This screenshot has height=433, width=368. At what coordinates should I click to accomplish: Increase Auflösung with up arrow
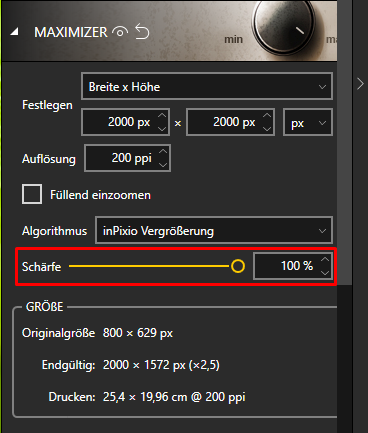tap(163, 152)
